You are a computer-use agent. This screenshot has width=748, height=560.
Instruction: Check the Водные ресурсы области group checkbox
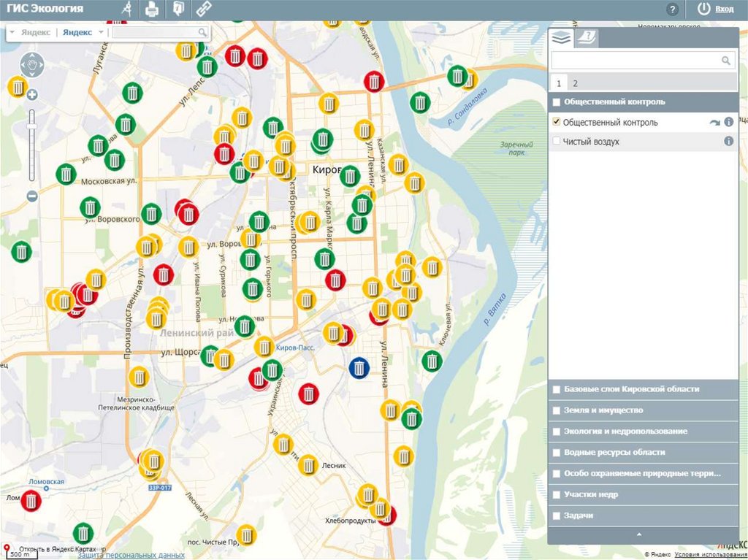pos(557,453)
